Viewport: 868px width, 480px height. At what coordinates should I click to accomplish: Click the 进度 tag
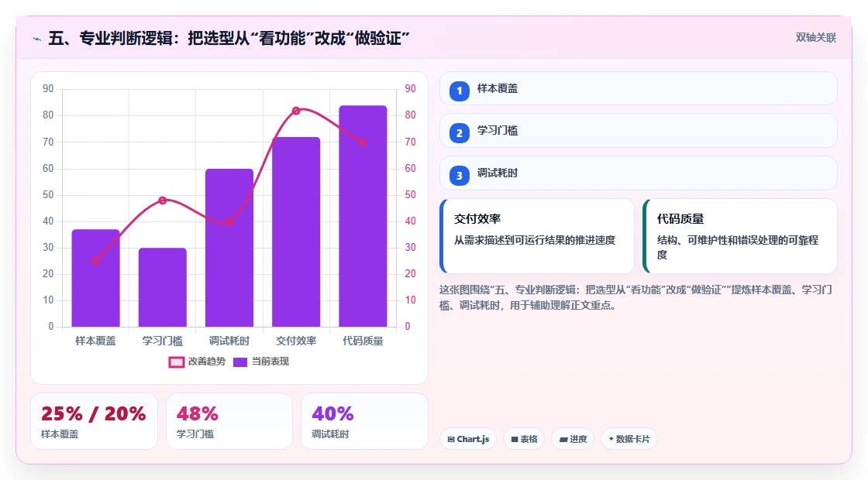pos(573,439)
